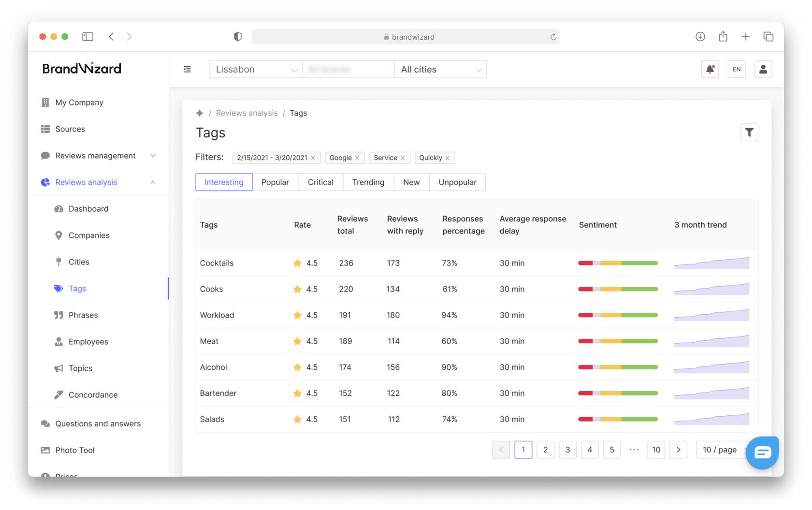Screen dimensions: 812x510
Task: Click the Salads sentiment bar
Action: (x=618, y=419)
